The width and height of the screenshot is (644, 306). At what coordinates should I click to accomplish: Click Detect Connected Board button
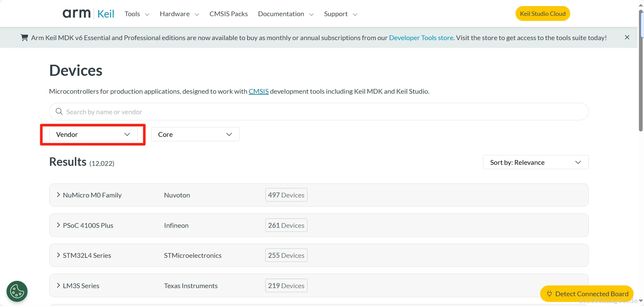[x=587, y=294]
